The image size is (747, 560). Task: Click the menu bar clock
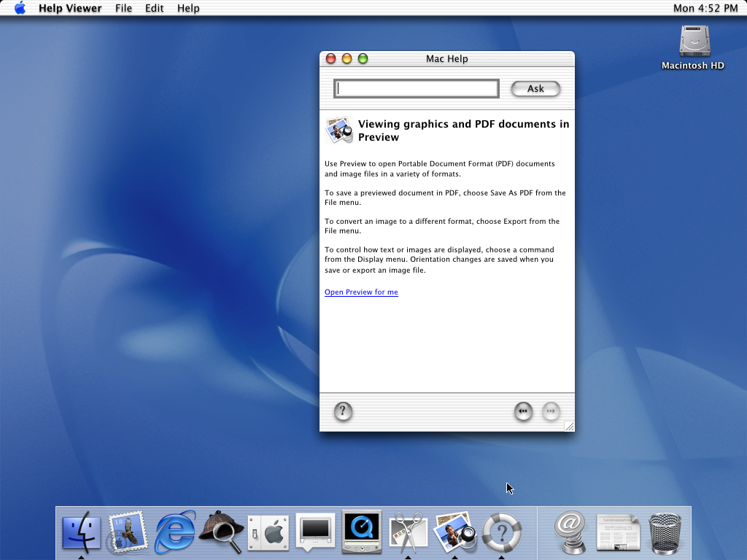pos(705,8)
